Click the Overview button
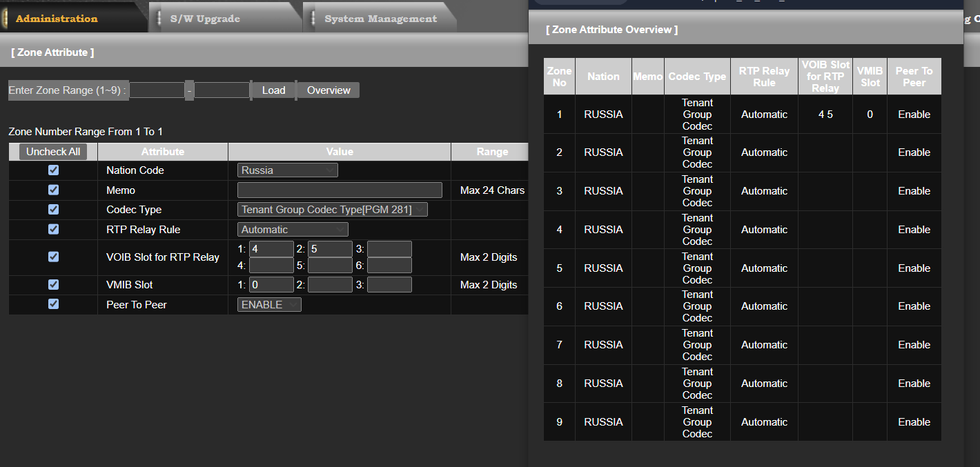 [x=329, y=90]
